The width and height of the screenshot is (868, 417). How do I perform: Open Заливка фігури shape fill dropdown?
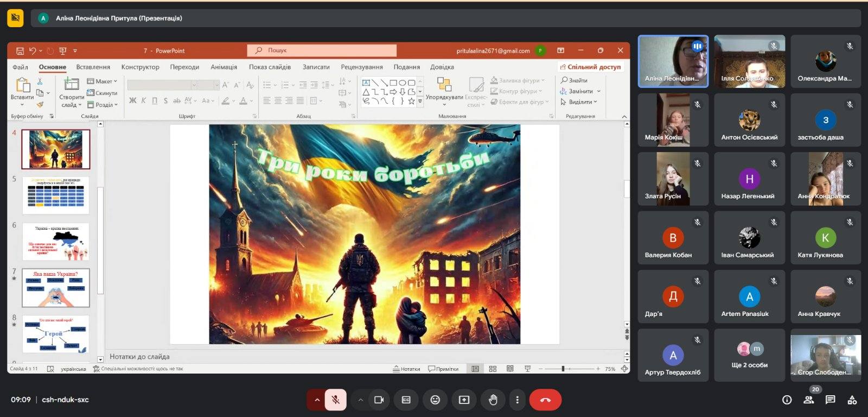(x=517, y=80)
